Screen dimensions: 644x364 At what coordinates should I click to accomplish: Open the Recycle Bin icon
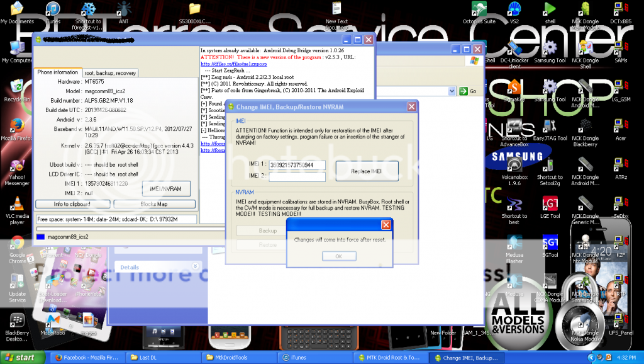click(17, 87)
